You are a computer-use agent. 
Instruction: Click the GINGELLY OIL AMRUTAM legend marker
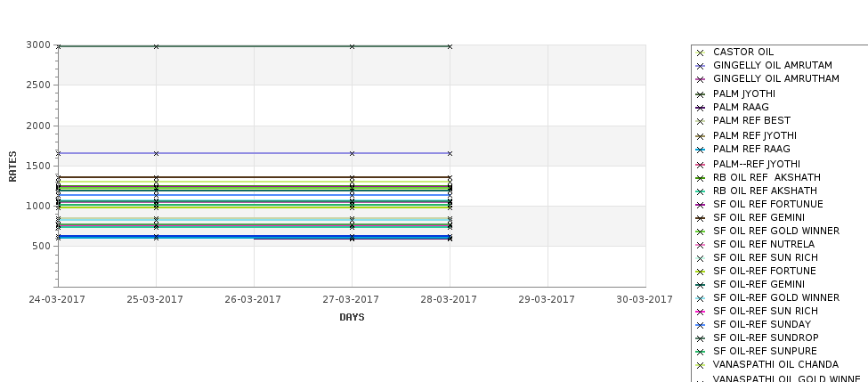pos(700,67)
